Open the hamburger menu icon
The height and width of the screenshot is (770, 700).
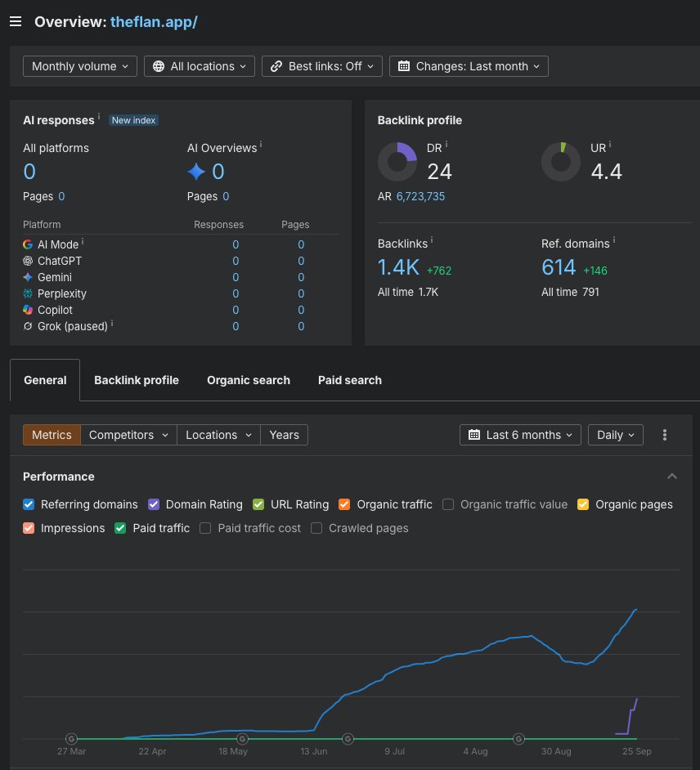click(16, 21)
